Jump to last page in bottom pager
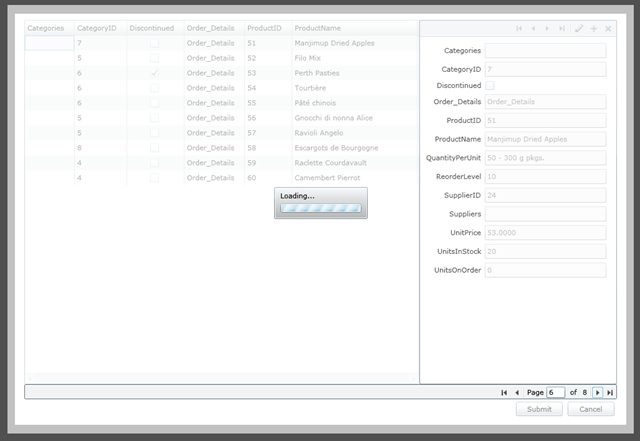The image size is (640, 441). 610,393
